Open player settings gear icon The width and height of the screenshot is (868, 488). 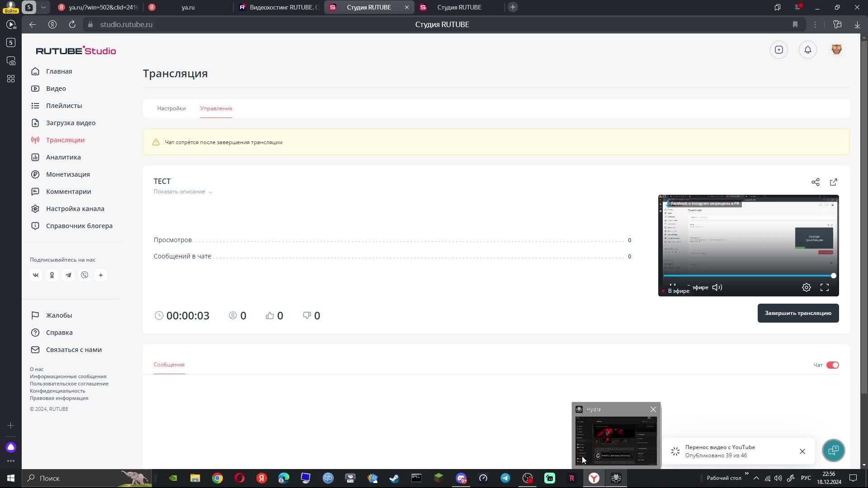pyautogui.click(x=806, y=287)
